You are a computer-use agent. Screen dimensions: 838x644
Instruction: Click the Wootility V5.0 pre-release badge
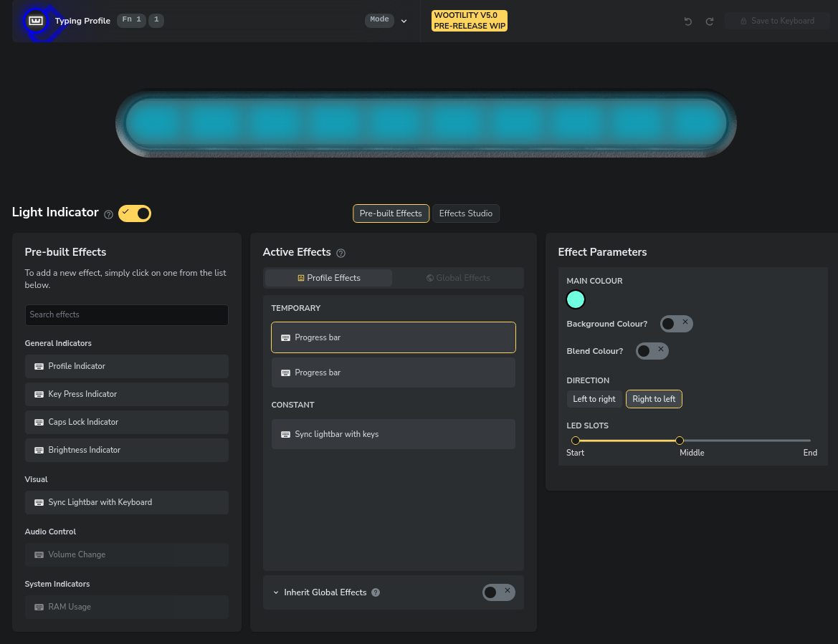(x=470, y=21)
